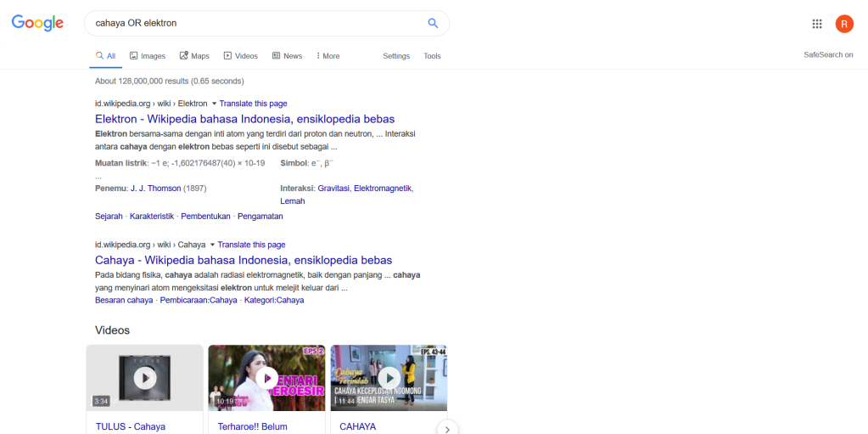
Task: Click the J. J. Thomson link
Action: coord(155,189)
